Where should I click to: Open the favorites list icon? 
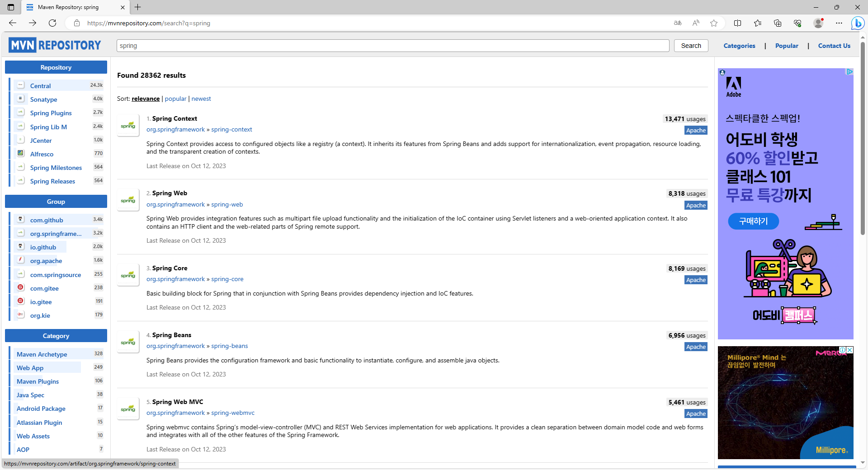coord(758,23)
